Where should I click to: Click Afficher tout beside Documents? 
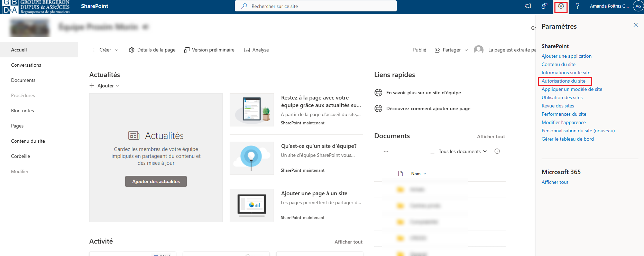[x=491, y=136]
